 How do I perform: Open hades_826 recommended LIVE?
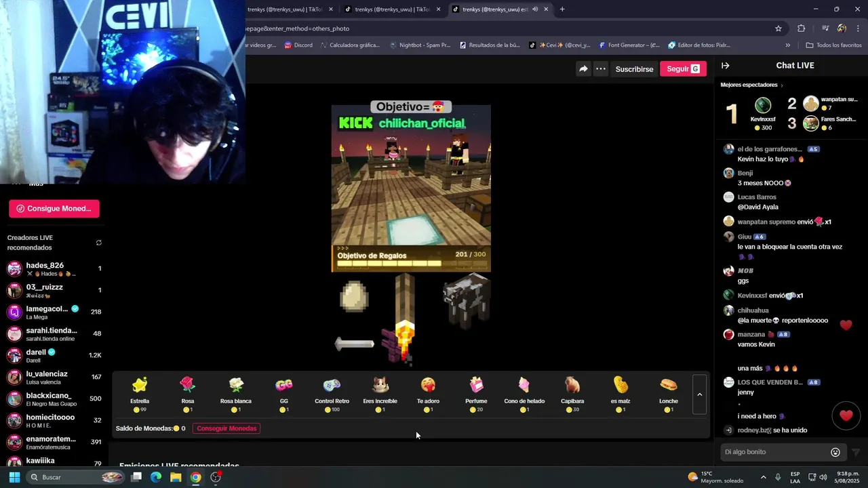[54, 269]
